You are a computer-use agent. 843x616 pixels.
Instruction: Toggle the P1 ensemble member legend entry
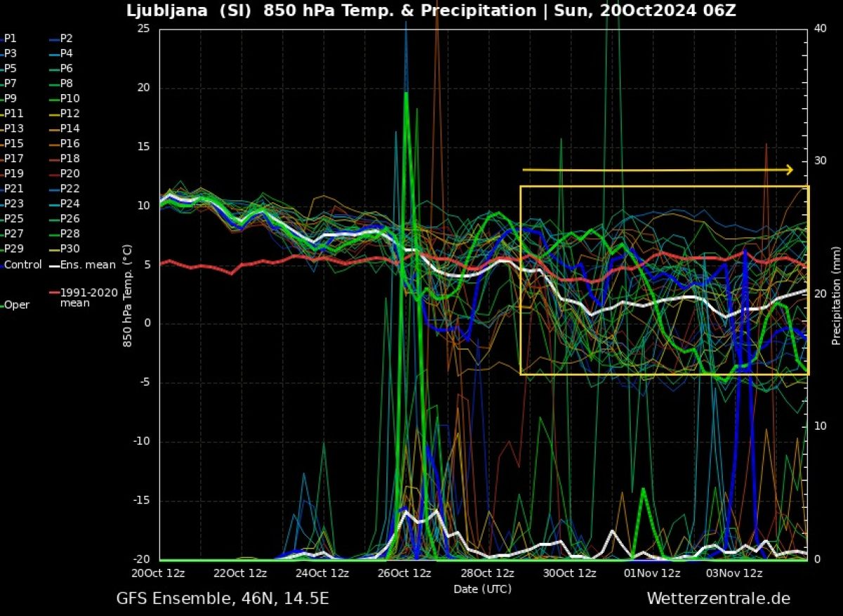pyautogui.click(x=10, y=39)
